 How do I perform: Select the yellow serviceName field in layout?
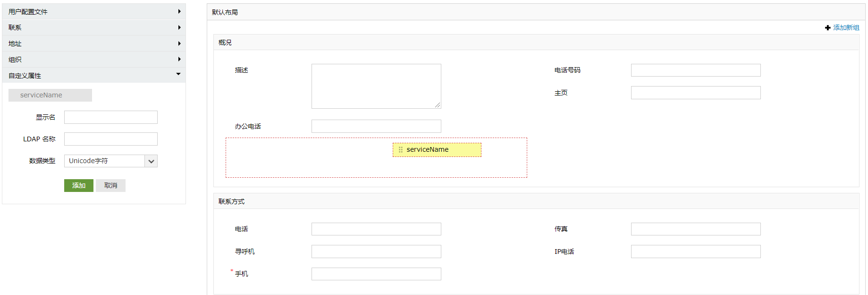click(437, 150)
